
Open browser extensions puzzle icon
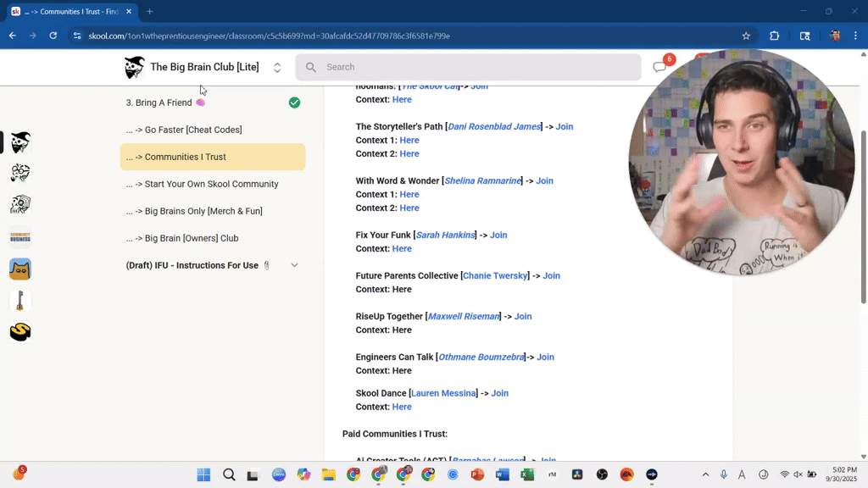775,36
